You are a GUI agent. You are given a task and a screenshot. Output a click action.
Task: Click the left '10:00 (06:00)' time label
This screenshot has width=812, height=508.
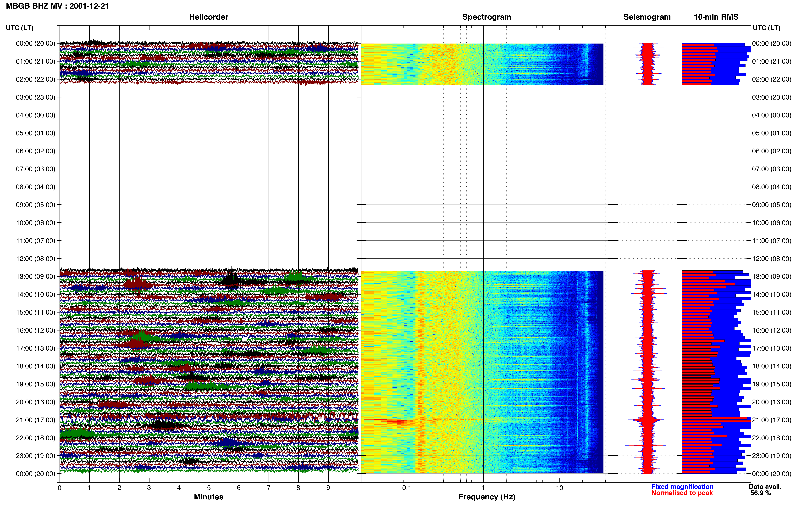click(36, 223)
